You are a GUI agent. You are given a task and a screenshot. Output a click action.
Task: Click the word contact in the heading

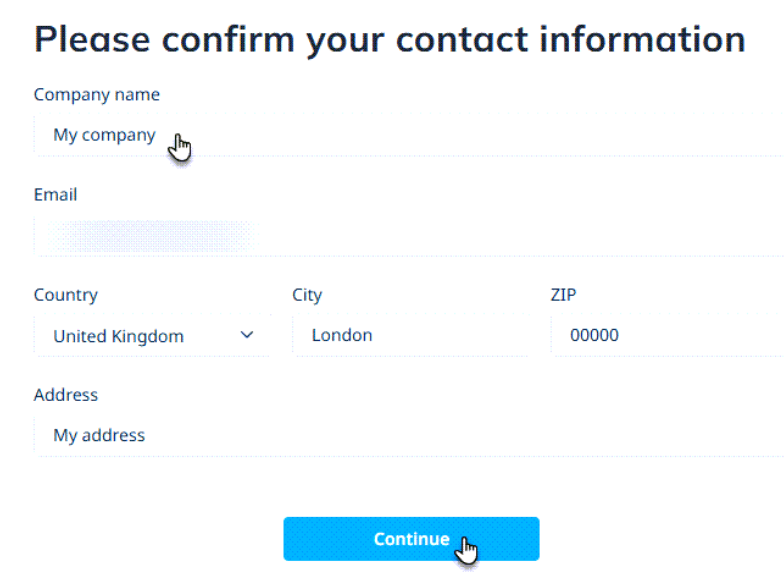(462, 40)
